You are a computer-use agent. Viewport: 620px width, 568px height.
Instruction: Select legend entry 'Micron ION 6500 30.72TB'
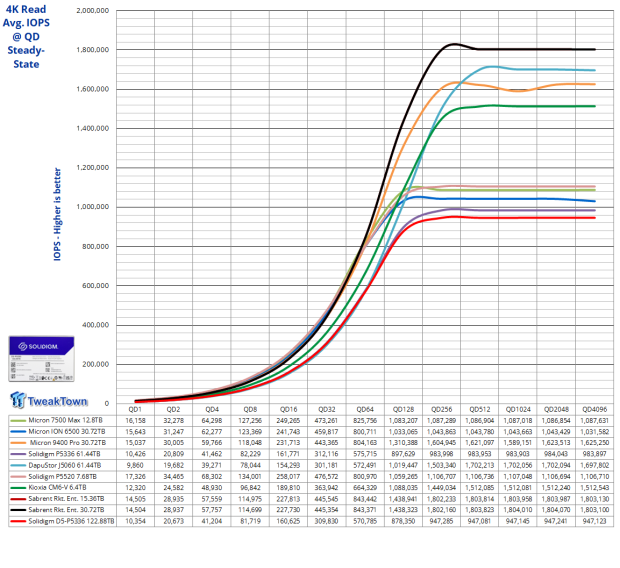[67, 432]
